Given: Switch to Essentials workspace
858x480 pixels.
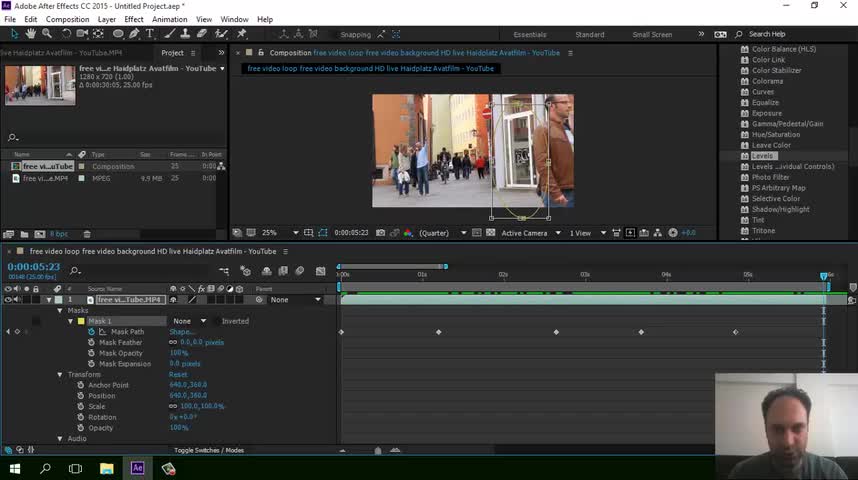Looking at the screenshot, I should pyautogui.click(x=530, y=34).
